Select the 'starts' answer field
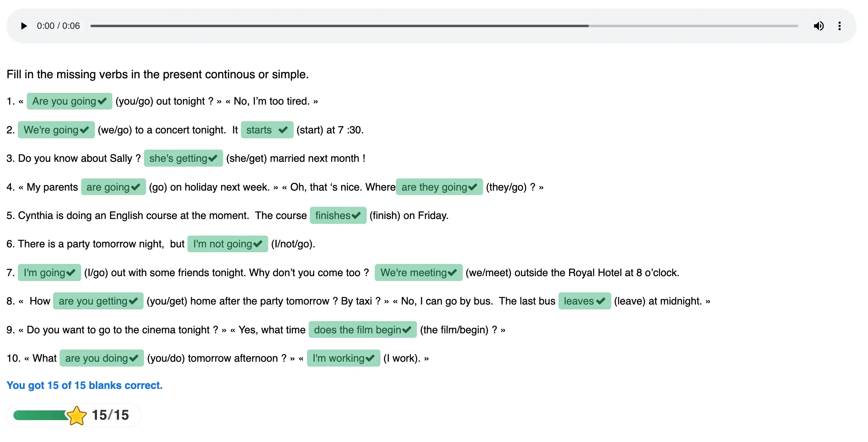Viewport: 868px width, 442px height. [259, 130]
